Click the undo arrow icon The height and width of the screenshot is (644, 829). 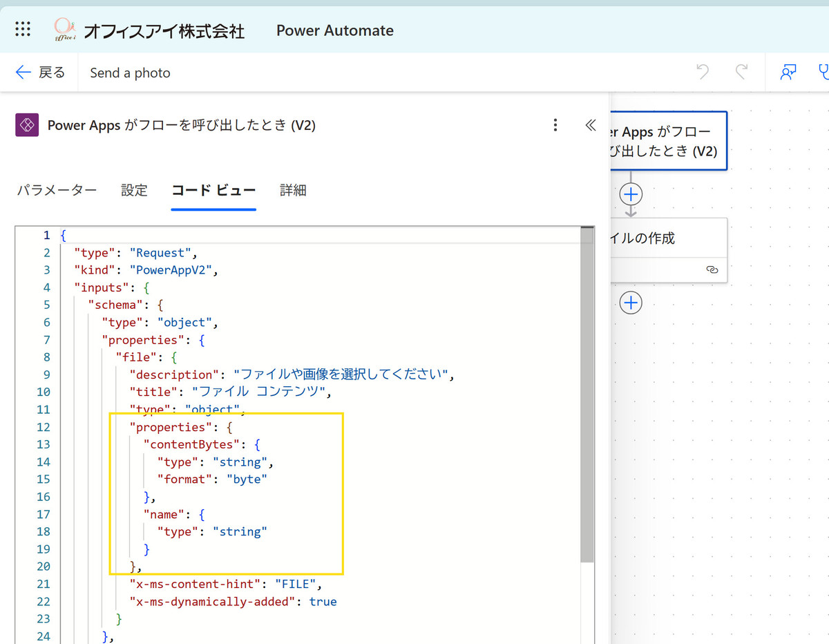703,72
